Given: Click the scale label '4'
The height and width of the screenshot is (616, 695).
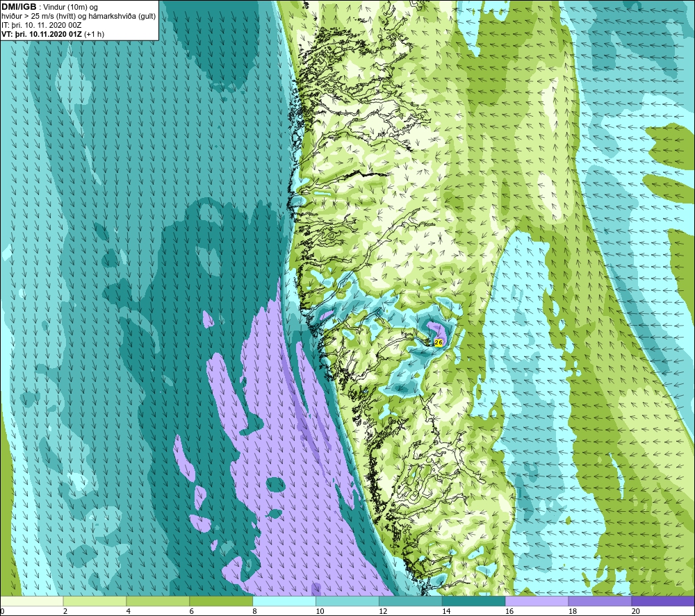Looking at the screenshot, I should (128, 611).
